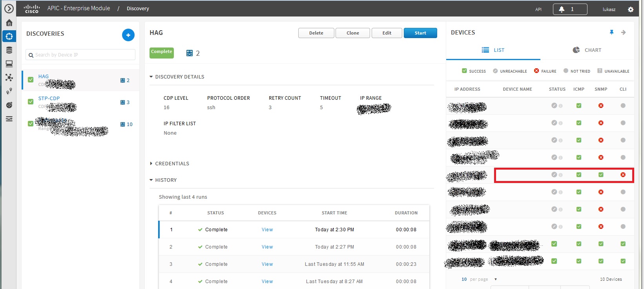The height and width of the screenshot is (289, 644).
Task: Open the settings gear in header
Action: point(631,9)
